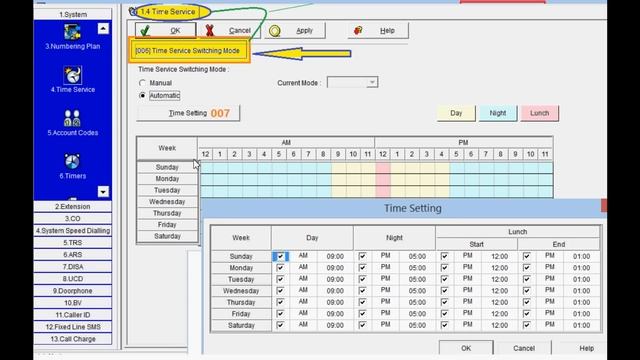
Task: Click Help in Time Setting dialog
Action: 587,348
